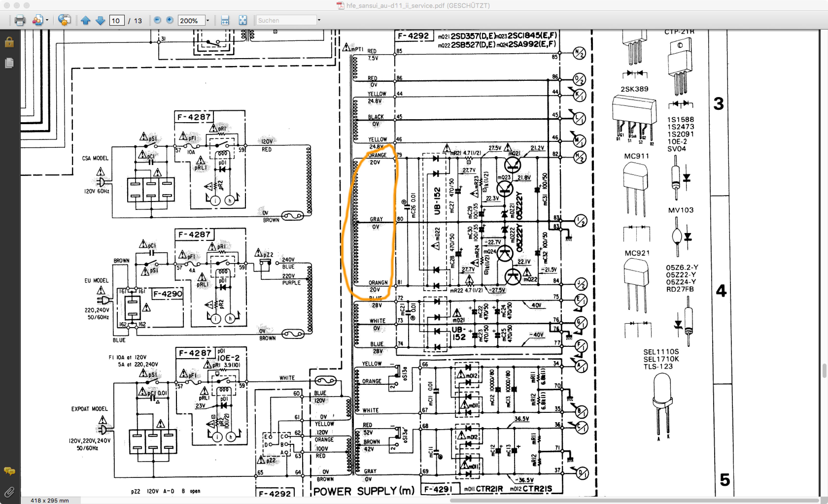
Task: Show the page thumbnails panel icon
Action: (x=9, y=63)
